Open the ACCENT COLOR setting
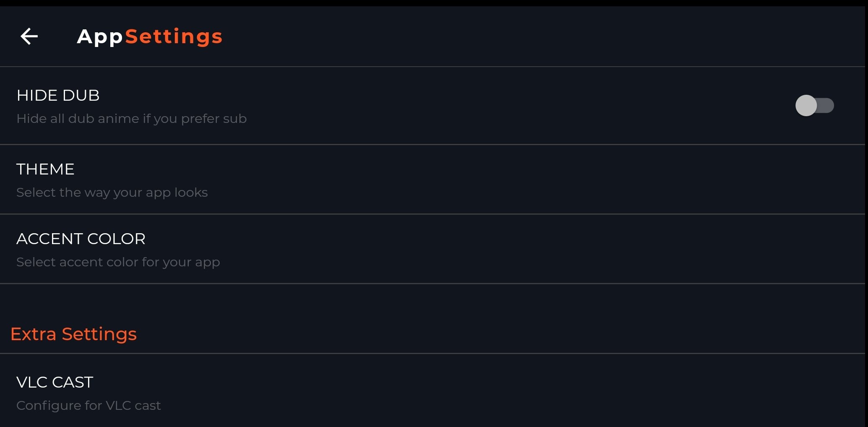 pos(432,249)
